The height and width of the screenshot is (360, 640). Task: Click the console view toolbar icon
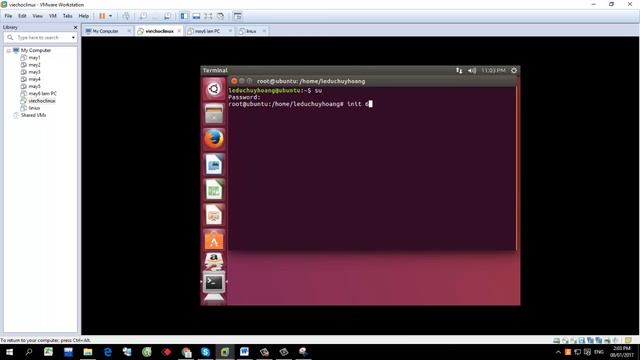click(238, 16)
